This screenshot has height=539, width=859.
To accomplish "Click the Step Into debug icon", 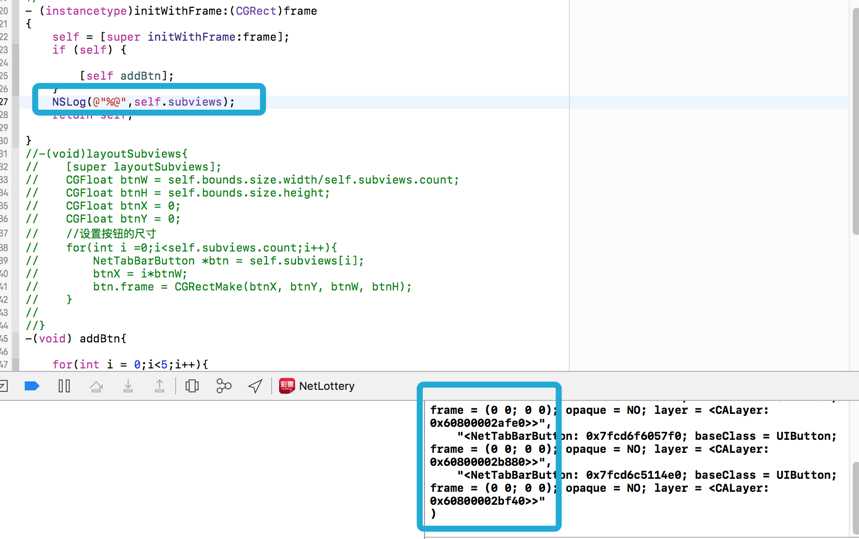I will 128,386.
